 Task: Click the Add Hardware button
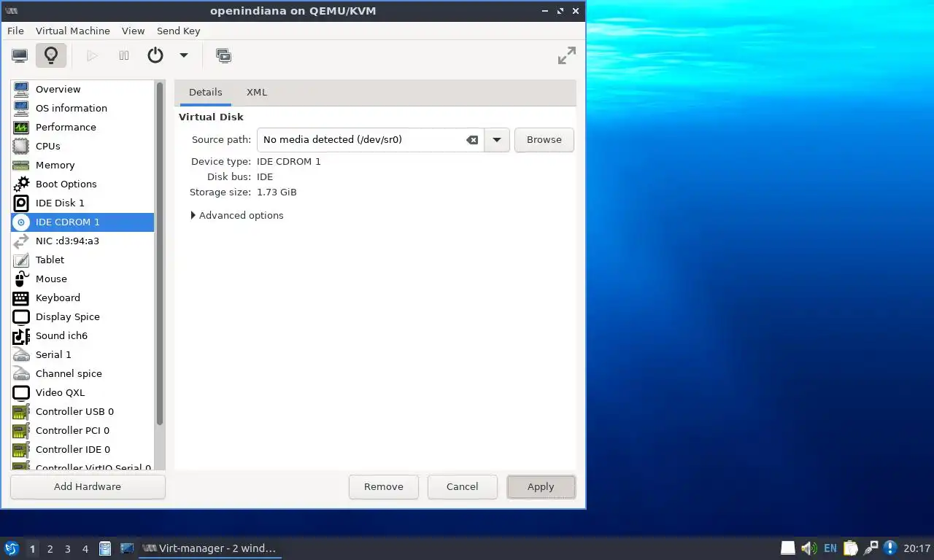(88, 486)
